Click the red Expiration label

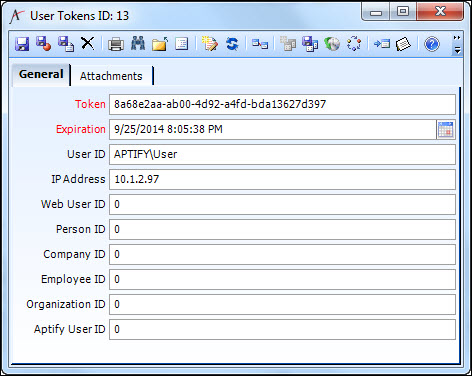pos(81,129)
